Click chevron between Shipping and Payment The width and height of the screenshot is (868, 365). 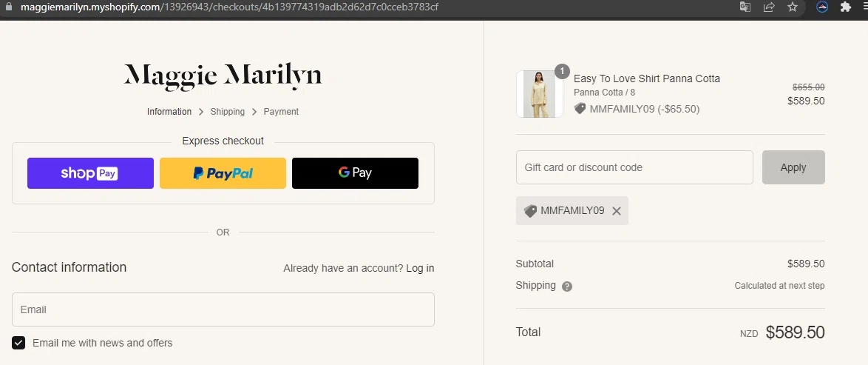[x=254, y=112]
